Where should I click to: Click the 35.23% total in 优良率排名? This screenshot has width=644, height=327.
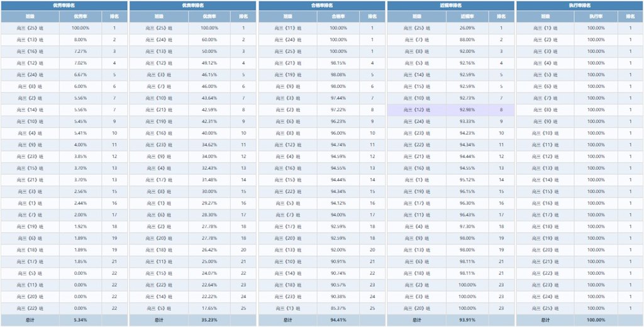pos(209,320)
